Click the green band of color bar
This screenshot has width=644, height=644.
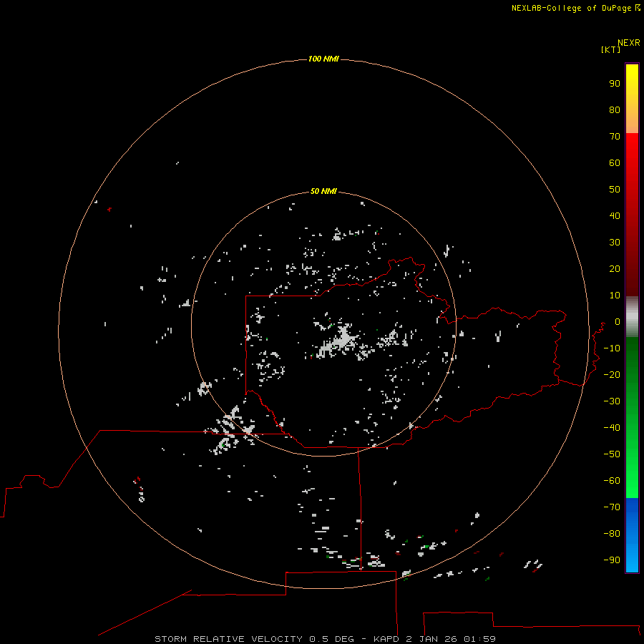click(x=632, y=417)
